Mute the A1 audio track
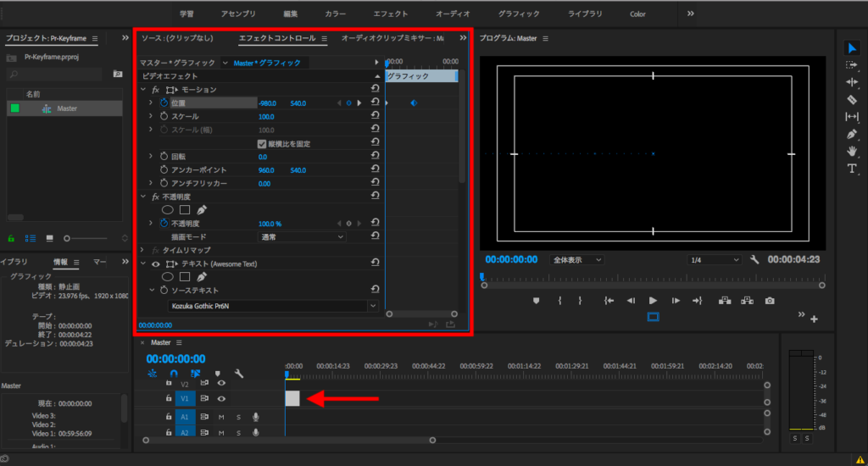This screenshot has height=466, width=868. [x=221, y=417]
